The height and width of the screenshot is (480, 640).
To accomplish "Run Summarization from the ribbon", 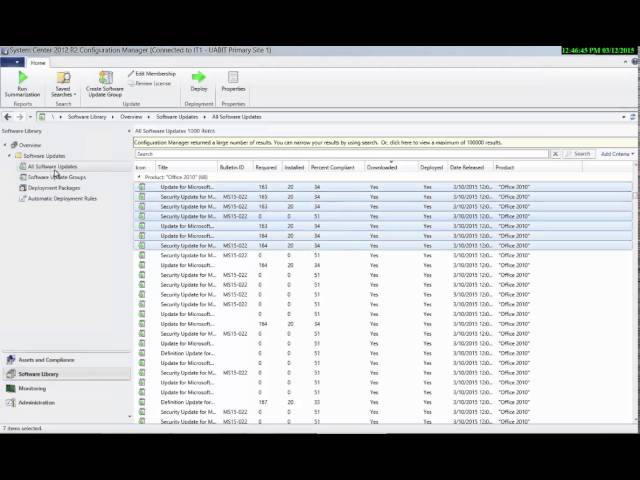I will tap(22, 84).
